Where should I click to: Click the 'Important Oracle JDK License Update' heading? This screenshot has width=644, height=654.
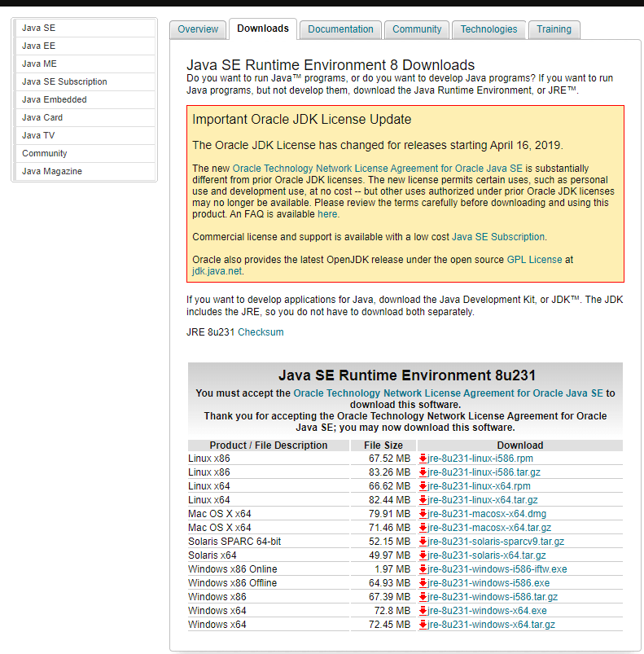pyautogui.click(x=302, y=119)
